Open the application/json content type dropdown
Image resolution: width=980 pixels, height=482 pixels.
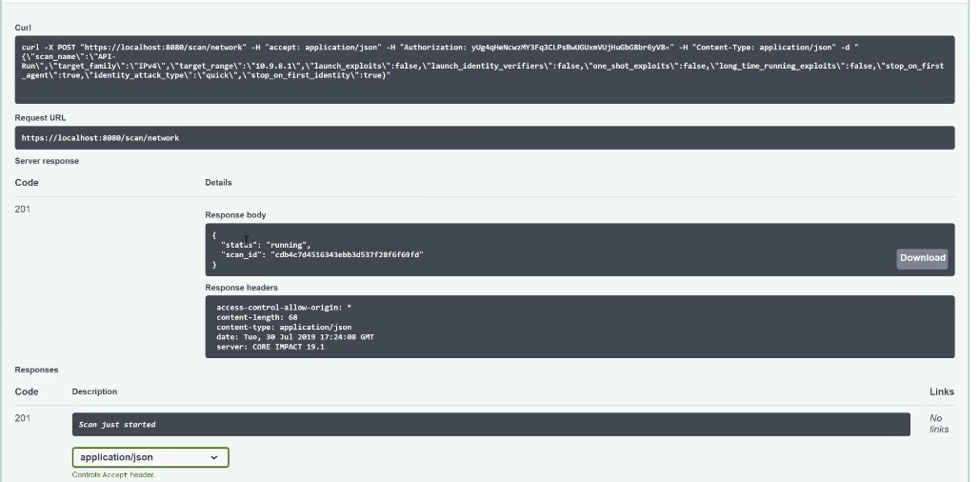point(150,457)
